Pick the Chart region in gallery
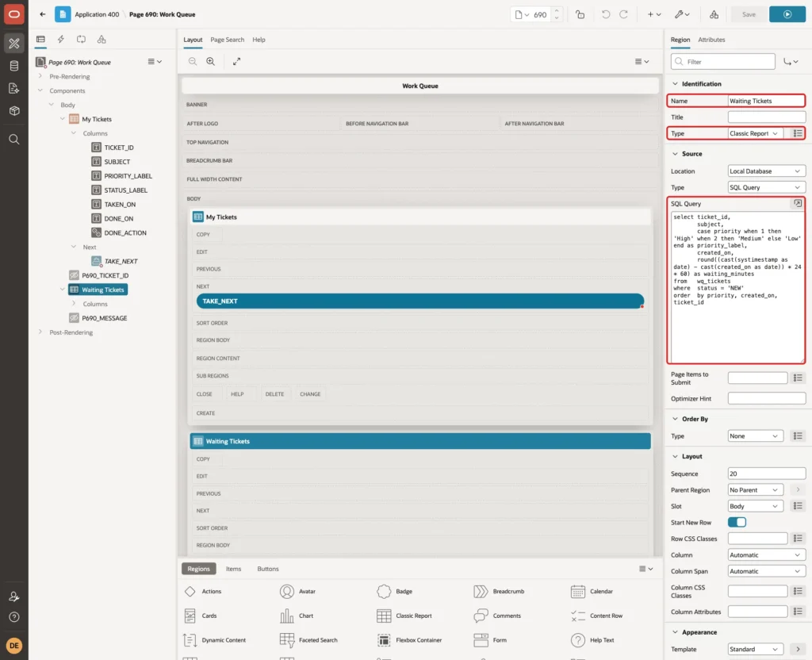The height and width of the screenshot is (660, 812). tap(297, 616)
